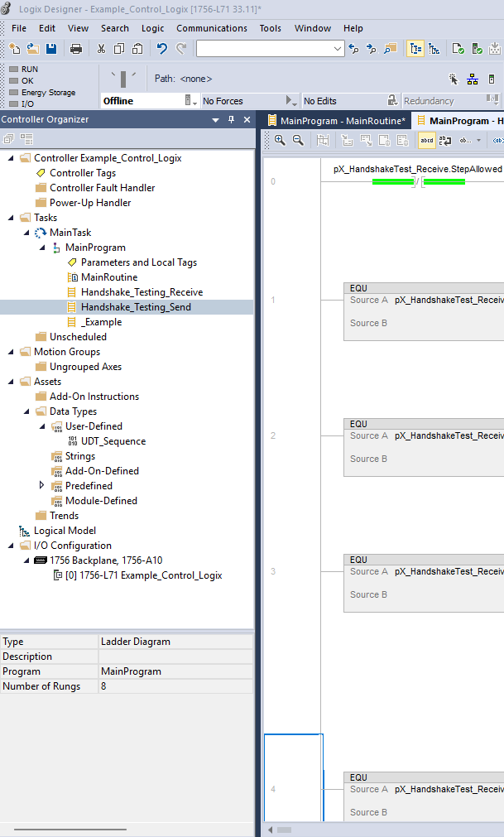Open the Offline controller status dropdown

pyautogui.click(x=190, y=101)
